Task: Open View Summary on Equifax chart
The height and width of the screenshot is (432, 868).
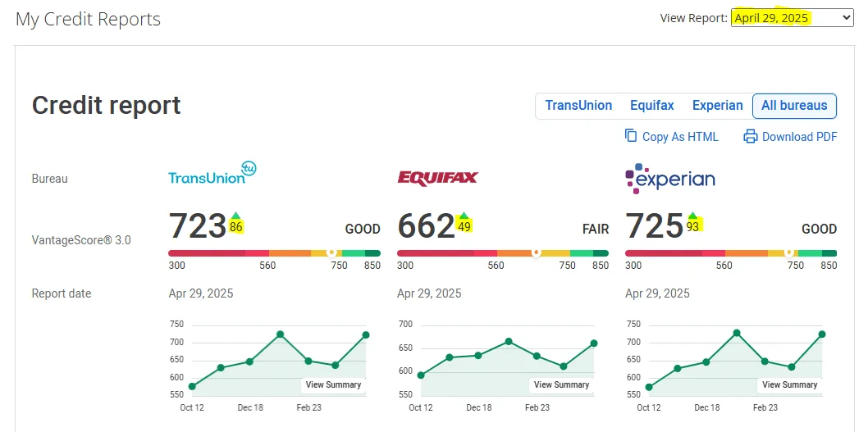Action: click(x=561, y=384)
